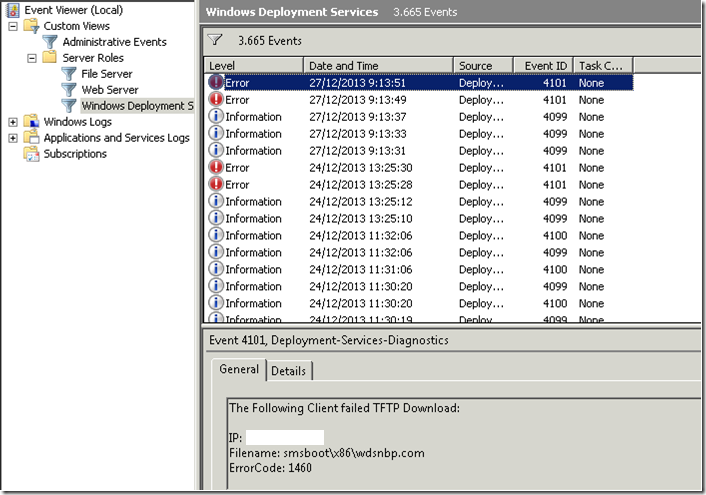Image resolution: width=706 pixels, height=495 pixels.
Task: Click the Level column header
Action: 253,66
